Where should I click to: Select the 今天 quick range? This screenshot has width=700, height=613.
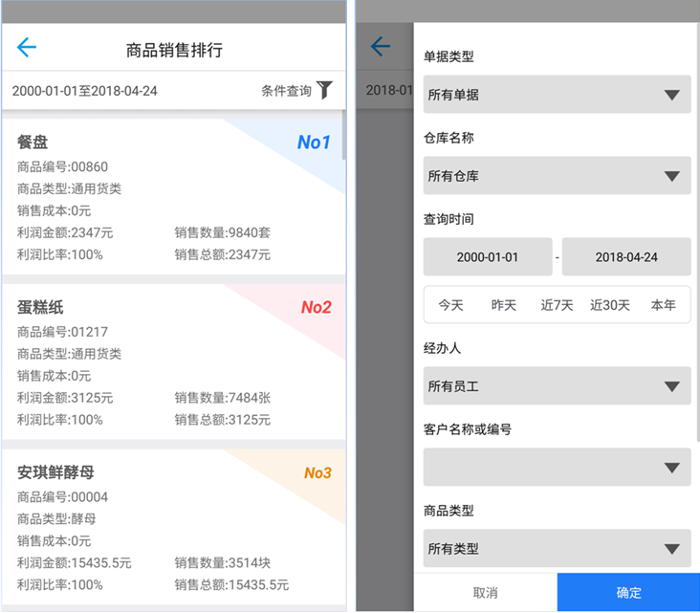[x=450, y=305]
